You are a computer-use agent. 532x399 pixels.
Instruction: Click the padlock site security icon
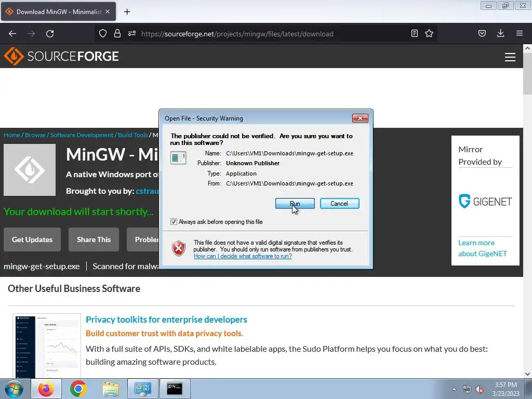[x=117, y=34]
